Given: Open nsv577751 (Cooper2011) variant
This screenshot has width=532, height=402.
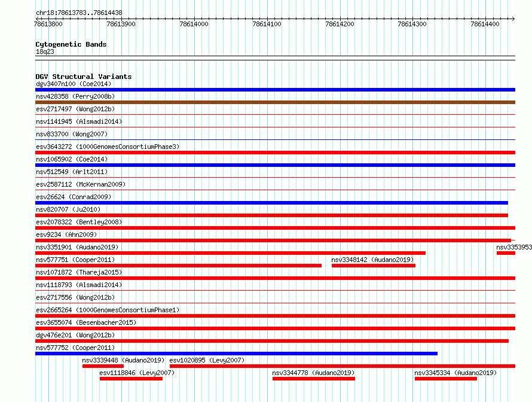Looking at the screenshot, I should pyautogui.click(x=75, y=260).
